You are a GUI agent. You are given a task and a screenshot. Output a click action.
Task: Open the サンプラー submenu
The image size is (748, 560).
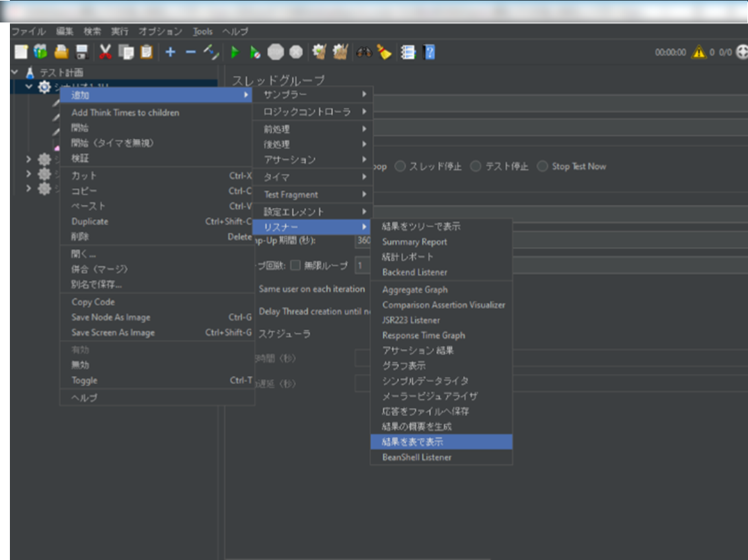point(313,94)
